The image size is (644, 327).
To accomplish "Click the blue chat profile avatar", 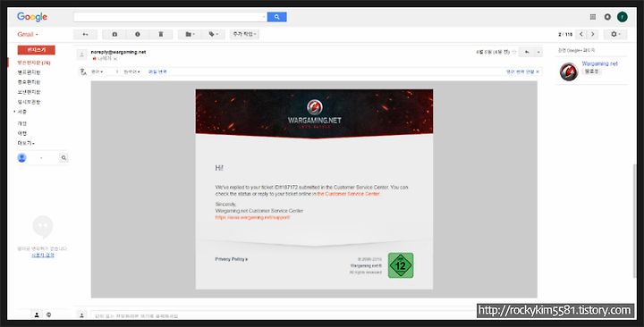I will coord(21,158).
